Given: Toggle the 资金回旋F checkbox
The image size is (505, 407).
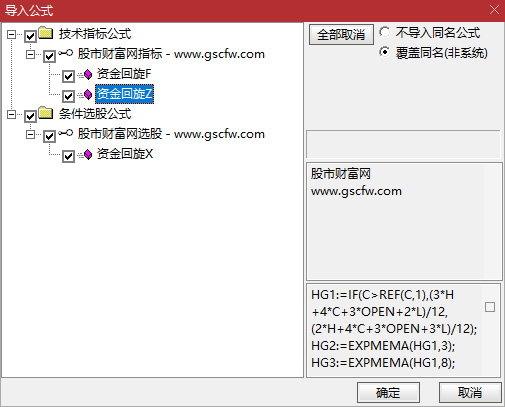Looking at the screenshot, I should [68, 76].
